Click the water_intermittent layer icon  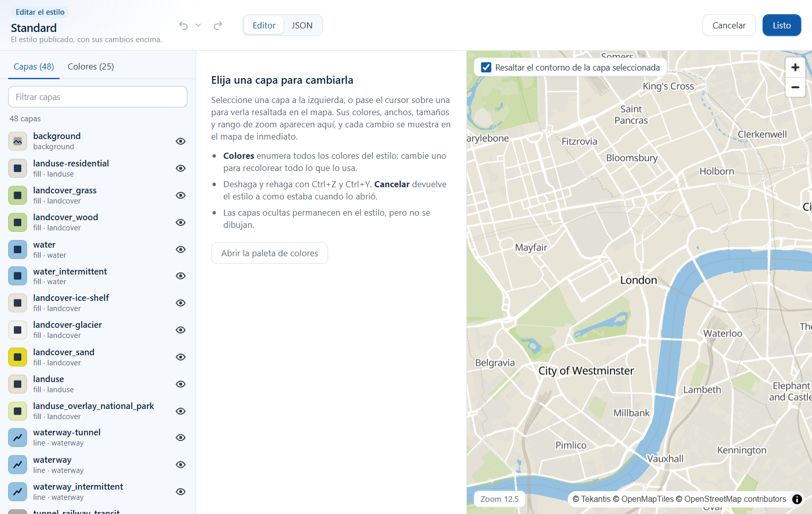(x=18, y=276)
